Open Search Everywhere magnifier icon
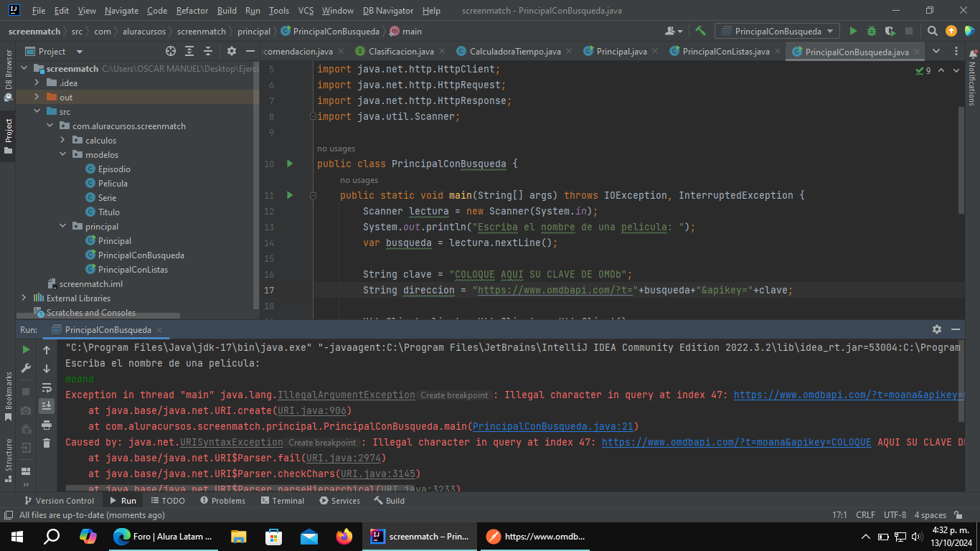The image size is (980, 551). tap(932, 31)
